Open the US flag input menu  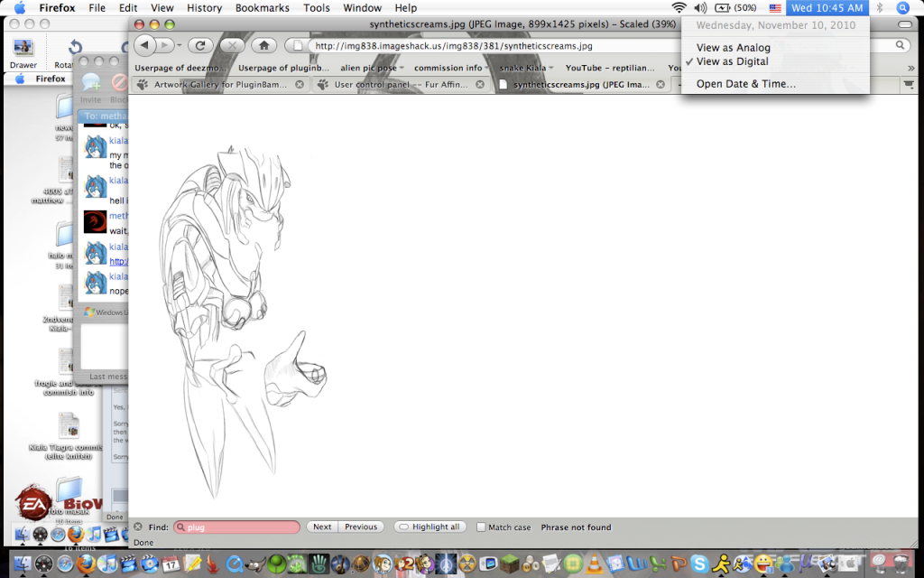tap(775, 7)
